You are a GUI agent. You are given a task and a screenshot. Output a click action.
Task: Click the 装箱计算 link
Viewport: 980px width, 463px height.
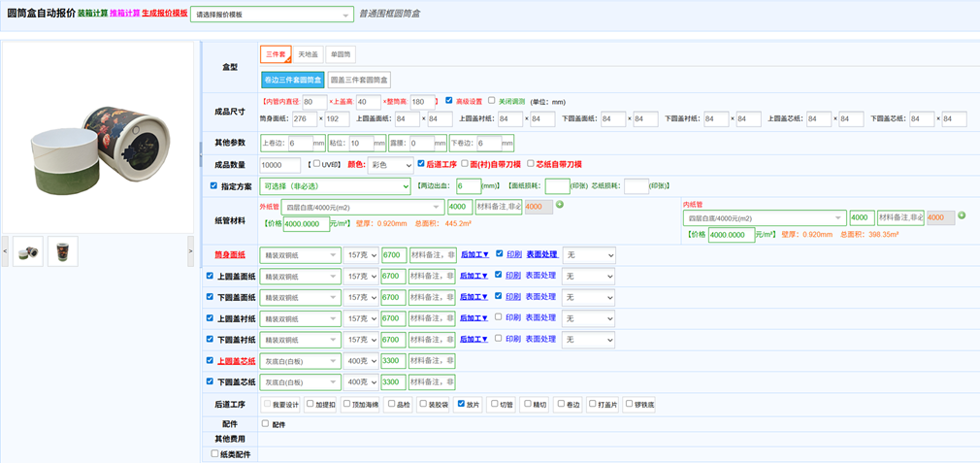pos(92,14)
